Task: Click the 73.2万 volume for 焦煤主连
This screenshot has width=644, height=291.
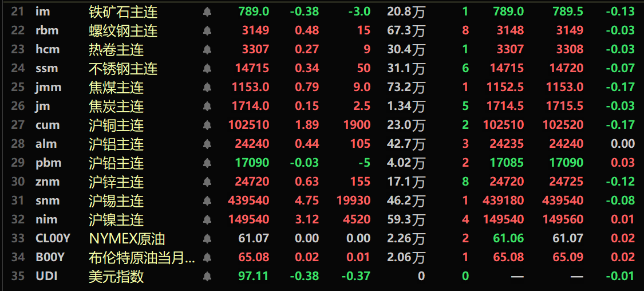Action: coord(406,88)
